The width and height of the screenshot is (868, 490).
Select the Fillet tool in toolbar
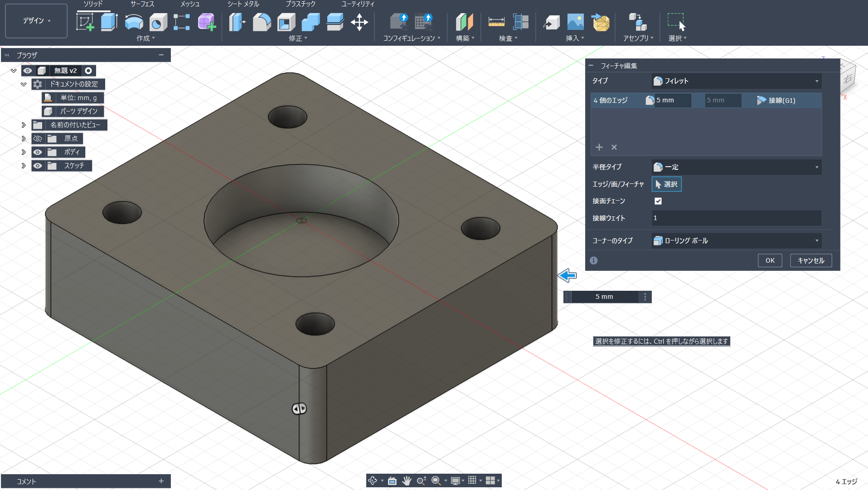tap(262, 22)
